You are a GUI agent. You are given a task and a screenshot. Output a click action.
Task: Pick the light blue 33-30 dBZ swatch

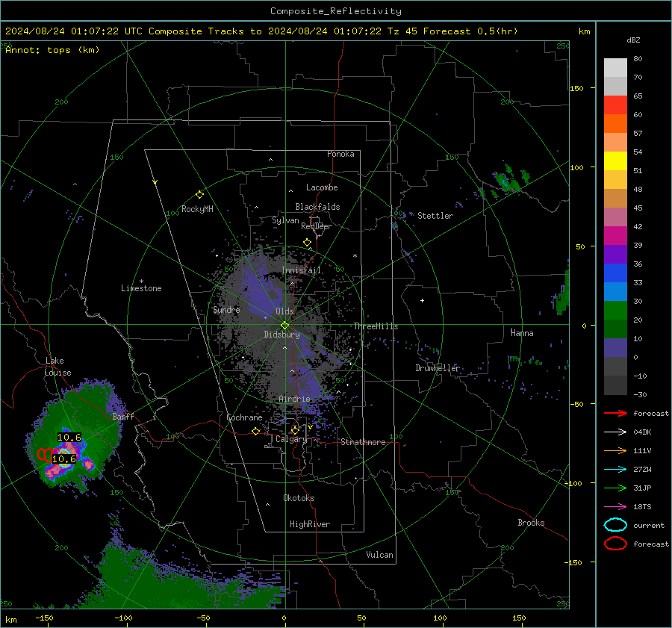(615, 291)
